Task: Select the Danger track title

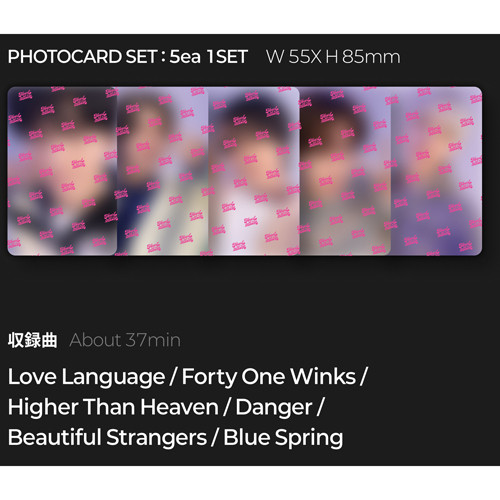Action: coord(274,408)
